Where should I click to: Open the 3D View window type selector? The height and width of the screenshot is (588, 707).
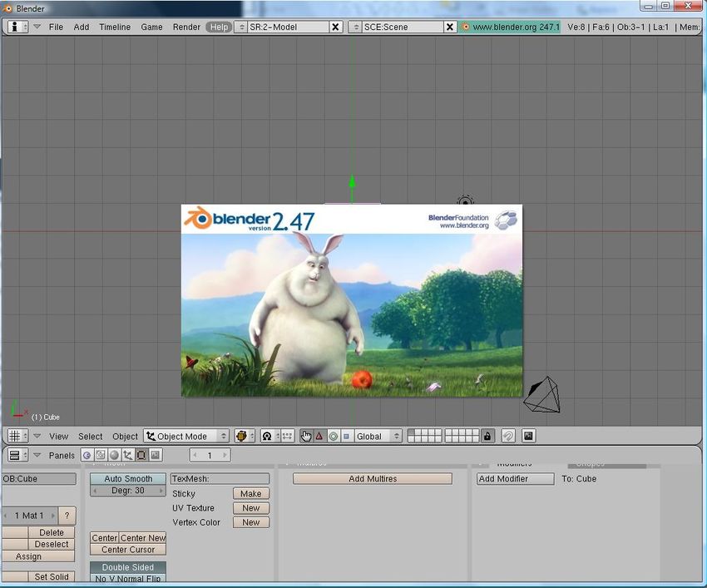click(x=17, y=436)
